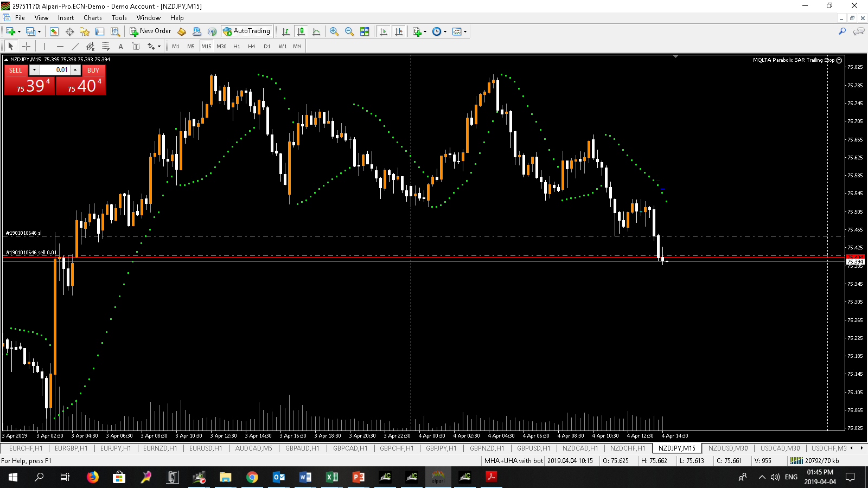Open the Window menu
This screenshot has width=868, height=488.
(149, 18)
